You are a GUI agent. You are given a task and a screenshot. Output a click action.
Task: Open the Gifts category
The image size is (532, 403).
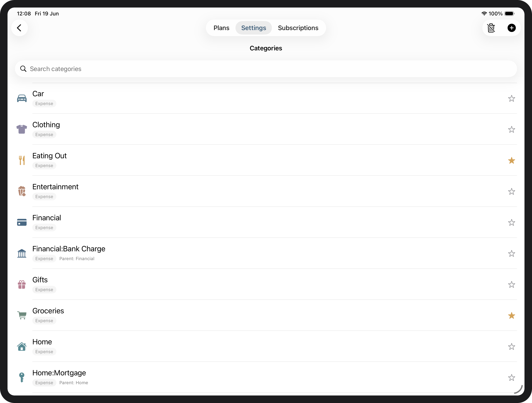pyautogui.click(x=266, y=285)
